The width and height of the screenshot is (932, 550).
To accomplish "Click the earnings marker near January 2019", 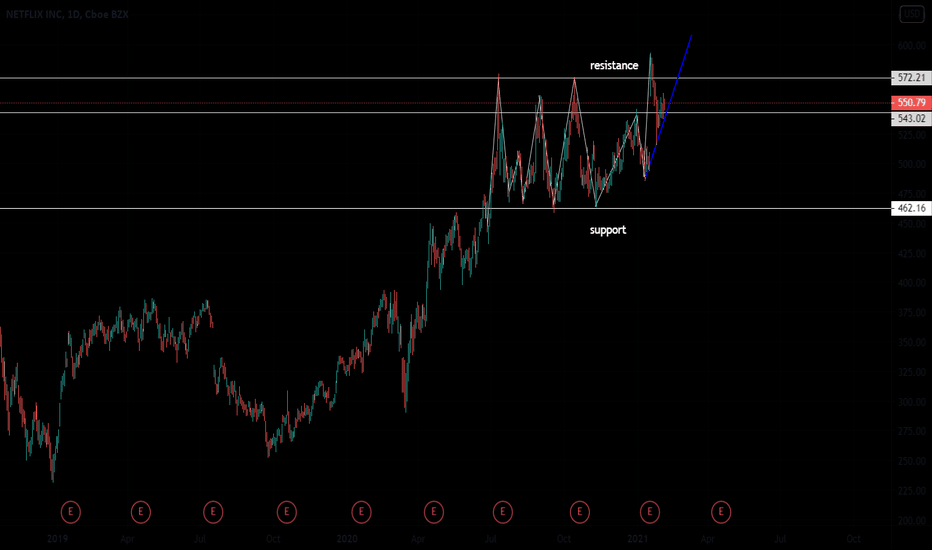I will pos(71,511).
